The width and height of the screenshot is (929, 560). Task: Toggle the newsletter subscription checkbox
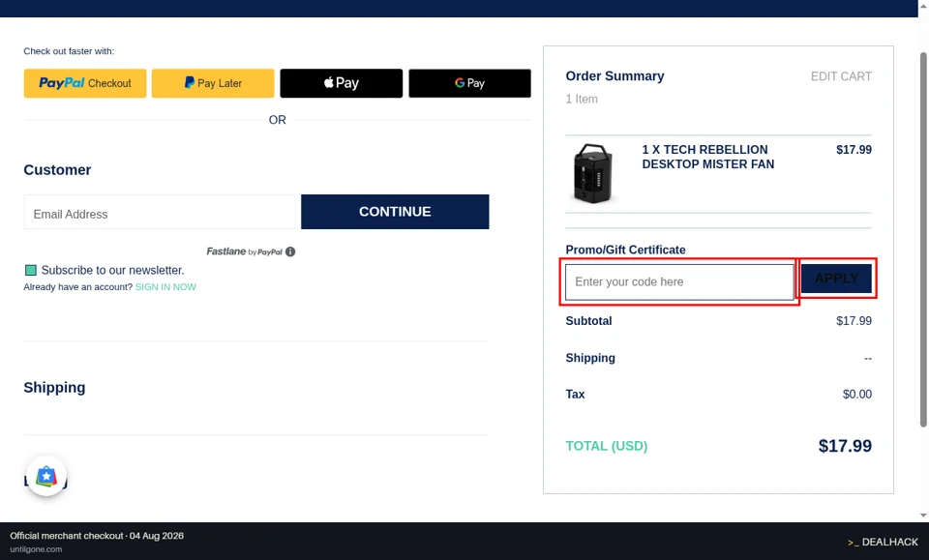coord(31,271)
